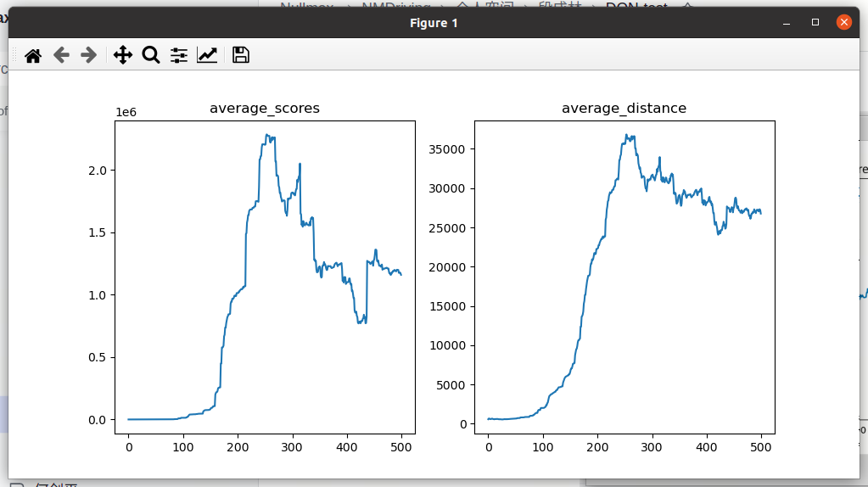Open the Configure subplots dialog
This screenshot has height=487, width=868.
pos(179,55)
